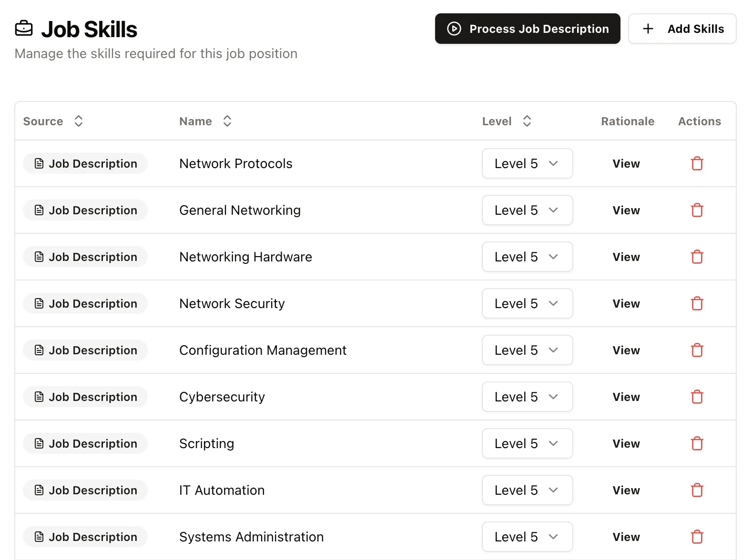View rationale for Network Security
752x560 pixels.
pyautogui.click(x=626, y=303)
